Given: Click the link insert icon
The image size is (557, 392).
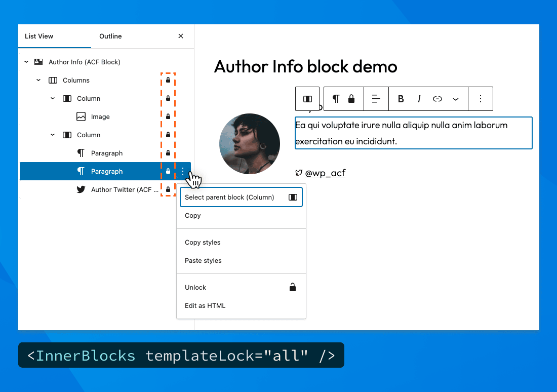Looking at the screenshot, I should (x=437, y=99).
